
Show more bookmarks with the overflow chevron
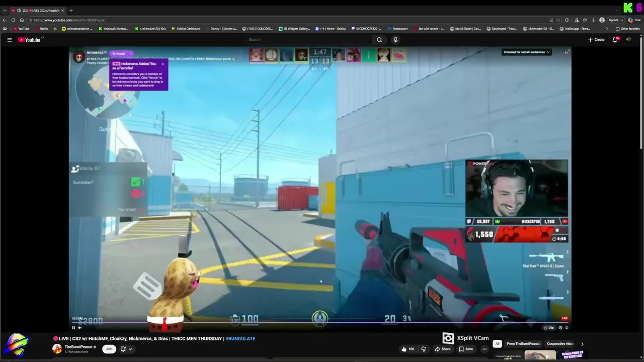608,29
